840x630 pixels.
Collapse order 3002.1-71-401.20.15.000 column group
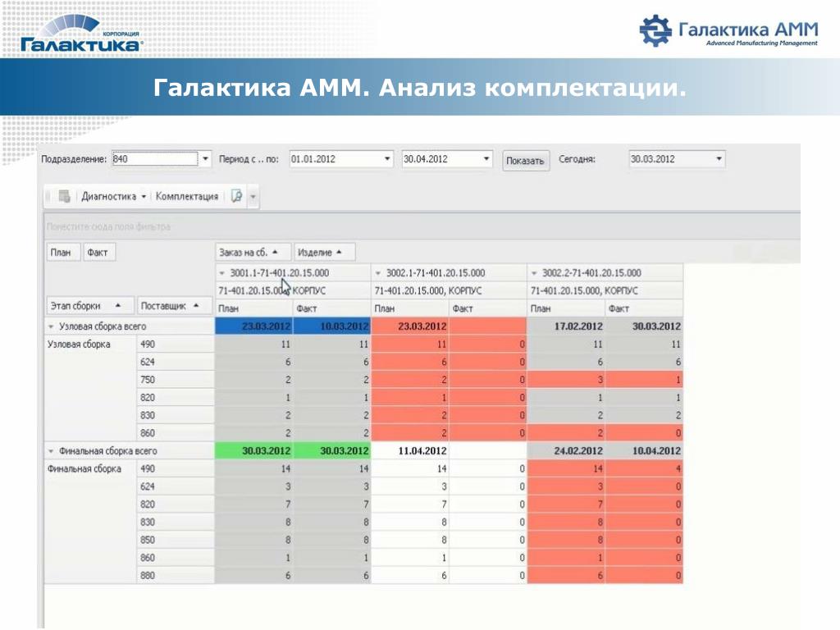(x=377, y=273)
